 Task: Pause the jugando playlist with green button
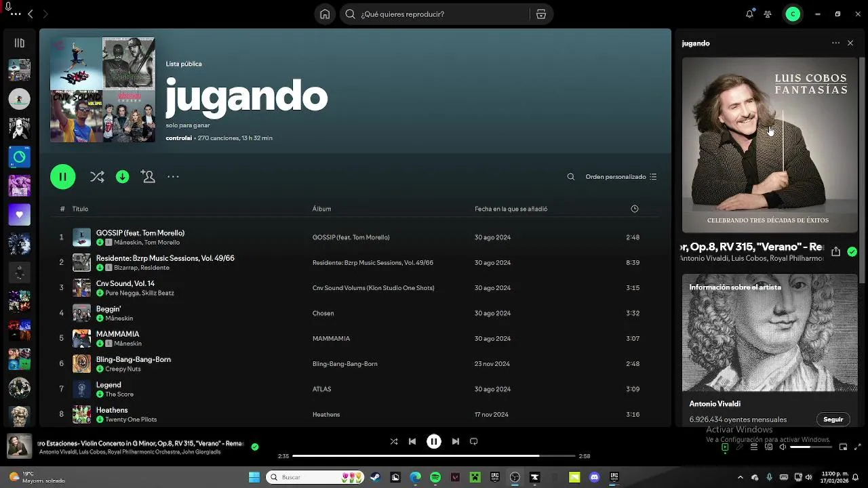coord(62,177)
